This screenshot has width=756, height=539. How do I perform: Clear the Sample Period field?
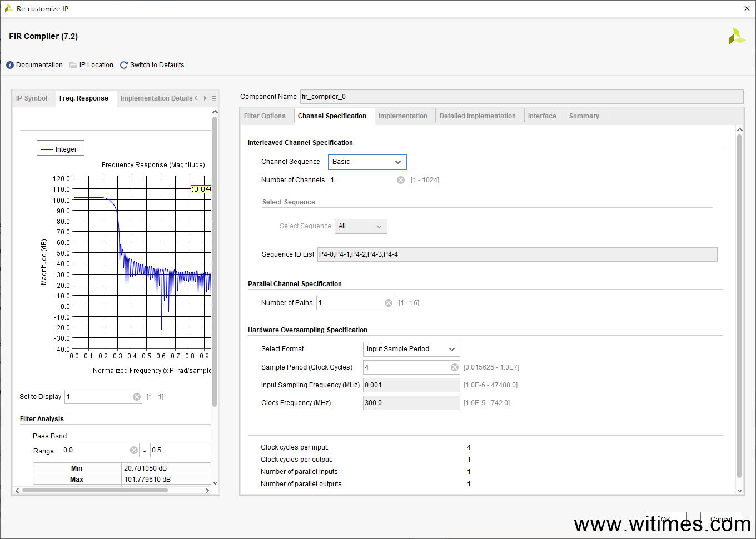click(x=455, y=367)
